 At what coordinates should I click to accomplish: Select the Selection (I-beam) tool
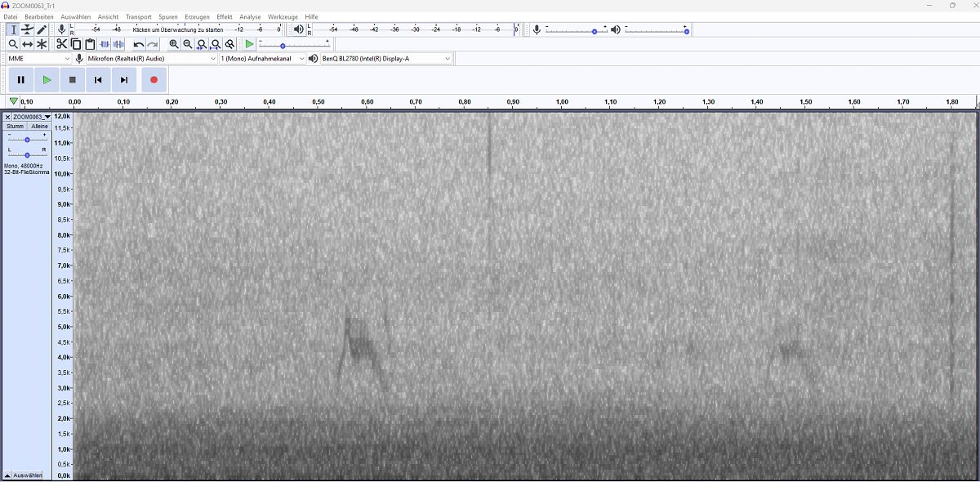tap(13, 29)
